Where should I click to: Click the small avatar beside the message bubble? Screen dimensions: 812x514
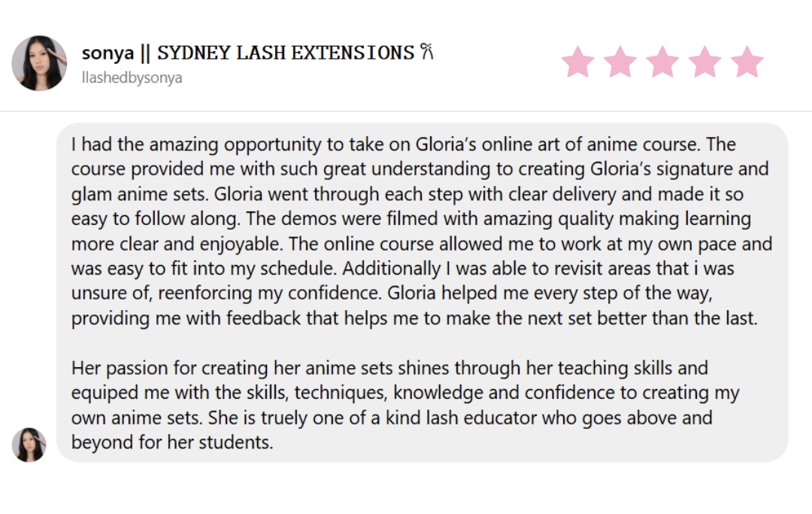pyautogui.click(x=29, y=444)
